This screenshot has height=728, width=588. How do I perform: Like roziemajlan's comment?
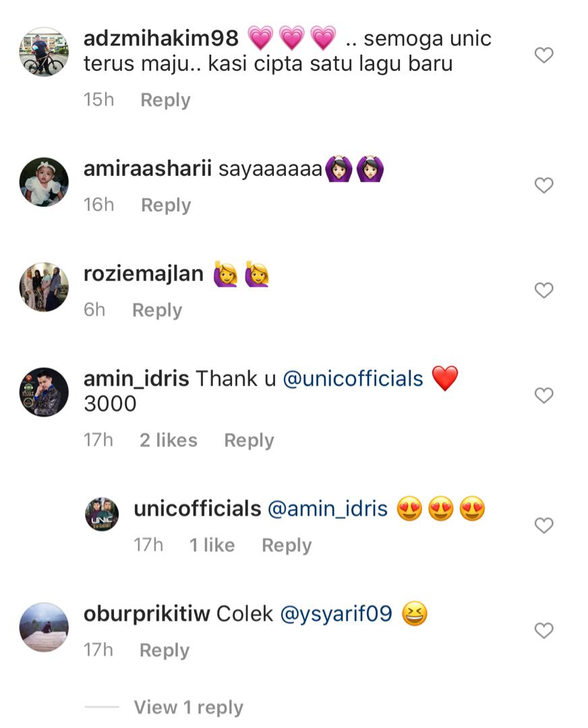tap(543, 291)
